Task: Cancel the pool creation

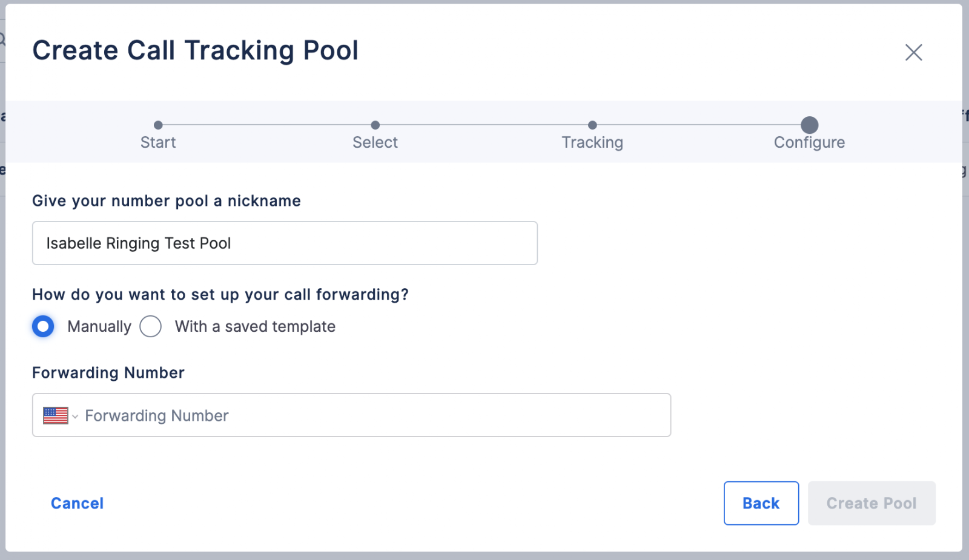Action: tap(77, 503)
